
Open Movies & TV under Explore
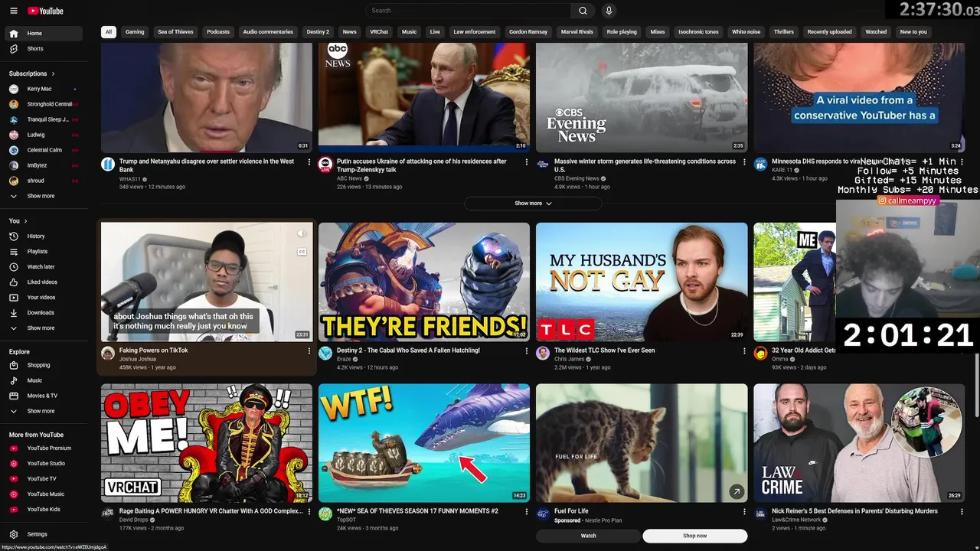(44, 396)
